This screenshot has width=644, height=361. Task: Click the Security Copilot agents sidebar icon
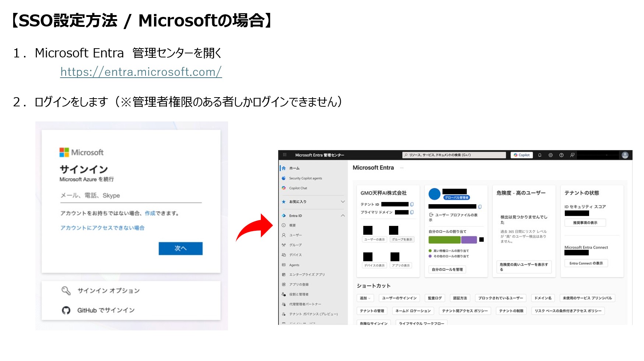(284, 178)
